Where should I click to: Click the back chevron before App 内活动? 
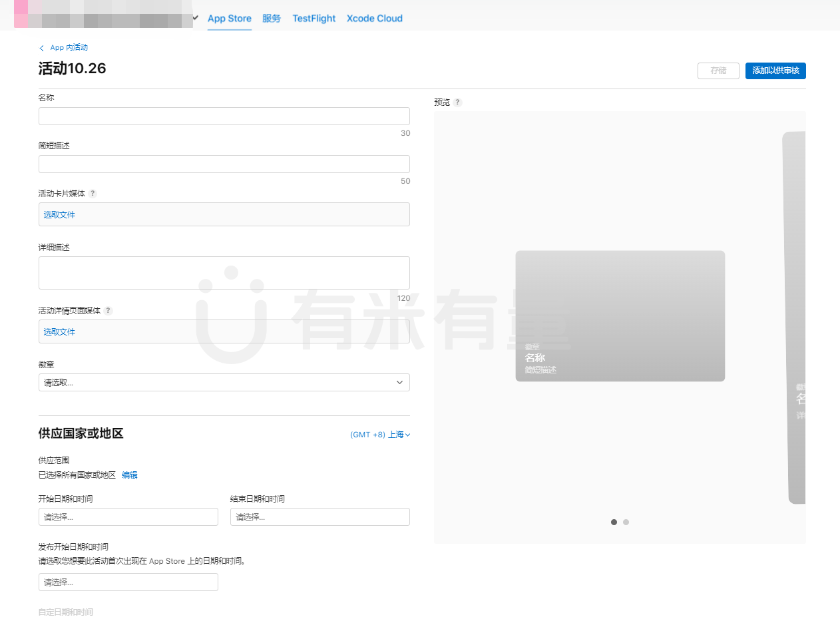pos(42,48)
